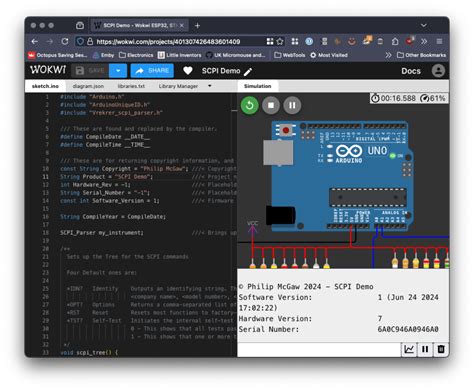The image size is (474, 390).
Task: Expand the save options dropdown arrow
Action: coord(118,71)
